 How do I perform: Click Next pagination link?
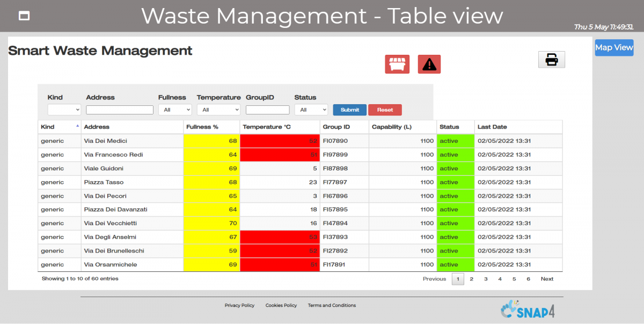(547, 279)
